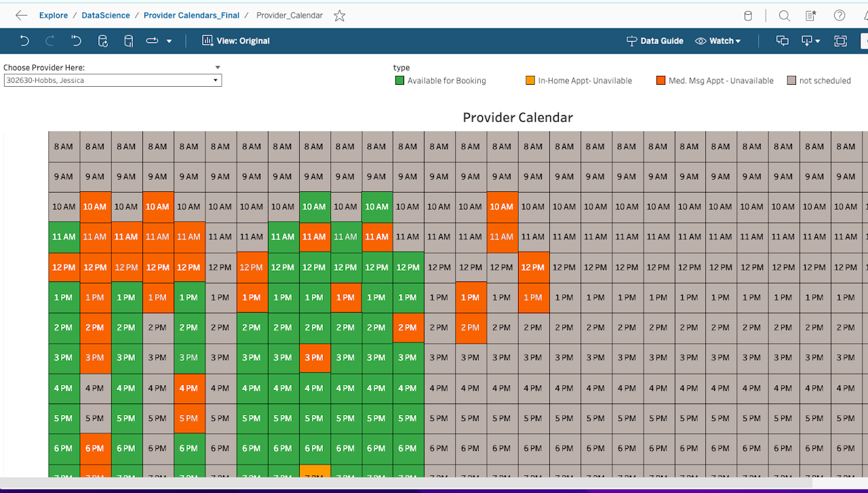Screen dimensions: 868x493
Task: Open the Data Guide panel
Action: click(x=654, y=41)
